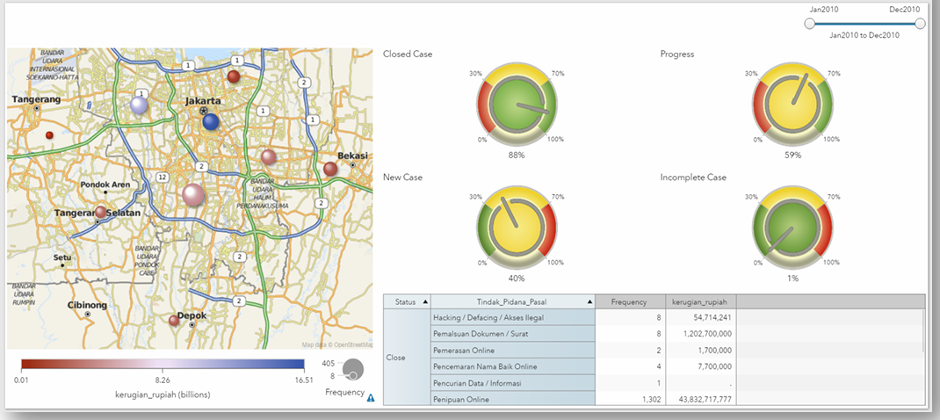Select the Hacking / Defacing / Akses Ilegal row
The height and width of the screenshot is (420, 941).
513,317
